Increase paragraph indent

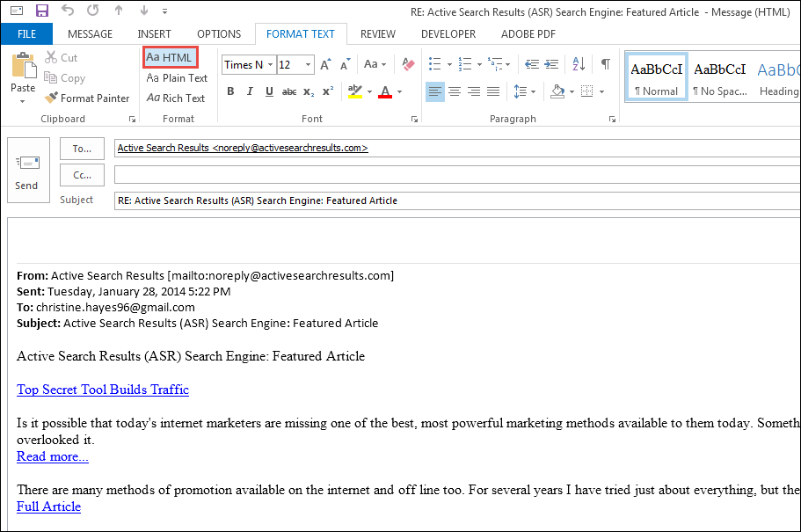(551, 64)
